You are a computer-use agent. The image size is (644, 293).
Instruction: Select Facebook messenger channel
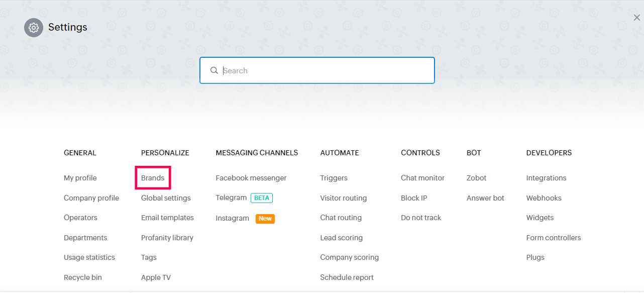point(251,178)
